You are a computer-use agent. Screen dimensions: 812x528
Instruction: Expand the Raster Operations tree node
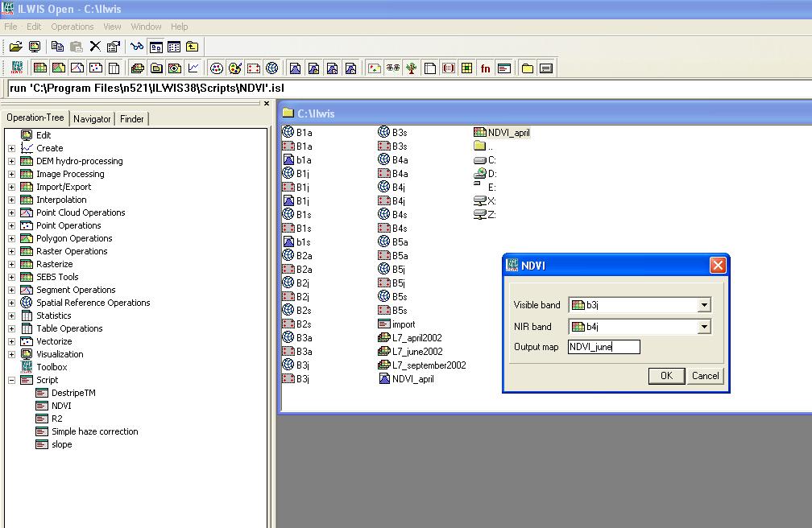[11, 251]
